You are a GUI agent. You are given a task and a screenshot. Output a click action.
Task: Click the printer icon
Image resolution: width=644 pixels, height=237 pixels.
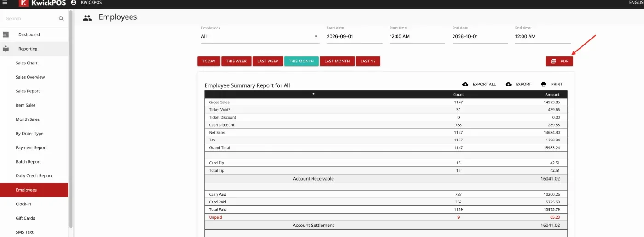pyautogui.click(x=544, y=84)
